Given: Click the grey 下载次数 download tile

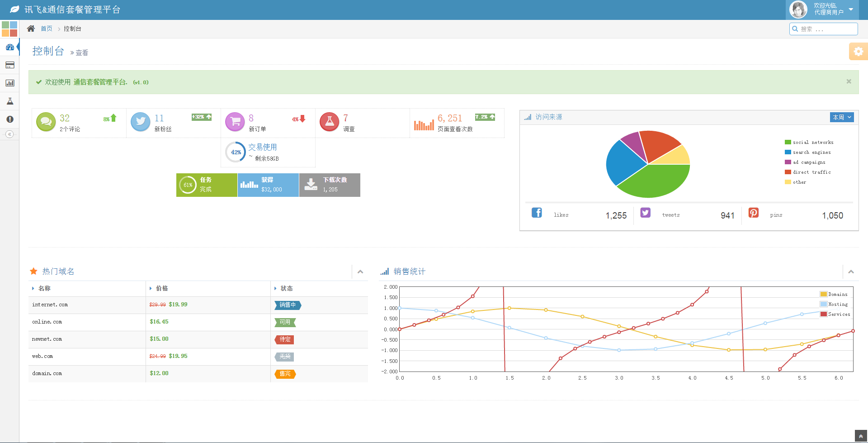Looking at the screenshot, I should pyautogui.click(x=330, y=185).
